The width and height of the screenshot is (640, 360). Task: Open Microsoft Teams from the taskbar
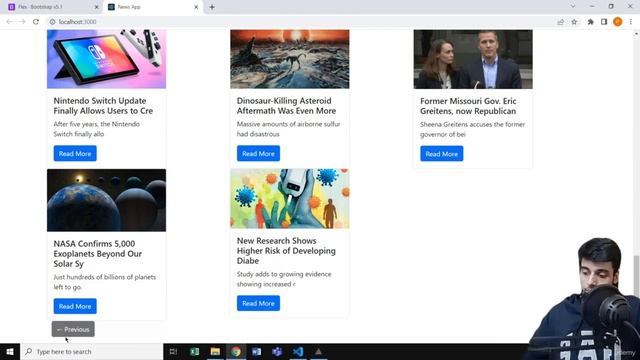(277, 351)
